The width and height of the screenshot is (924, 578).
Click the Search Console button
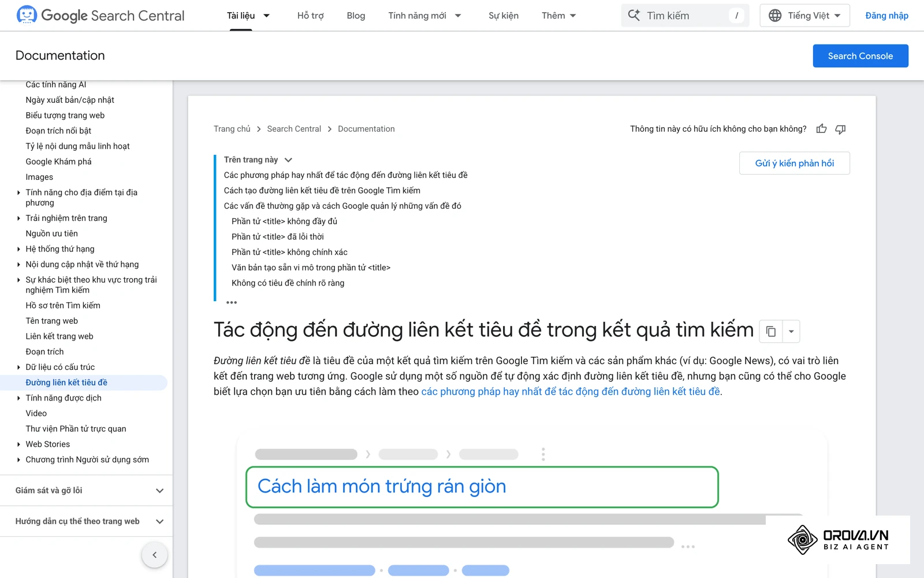click(x=860, y=56)
